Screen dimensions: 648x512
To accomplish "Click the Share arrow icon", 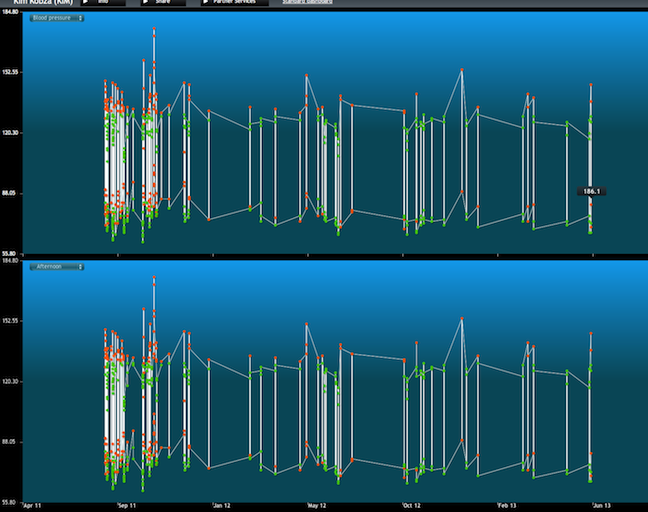I will [x=145, y=3].
